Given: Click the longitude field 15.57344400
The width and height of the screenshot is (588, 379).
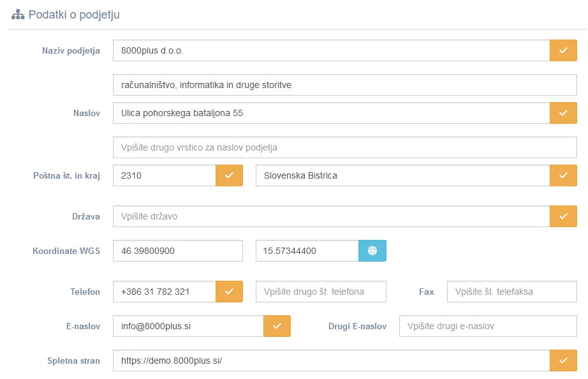Looking at the screenshot, I should 307,251.
